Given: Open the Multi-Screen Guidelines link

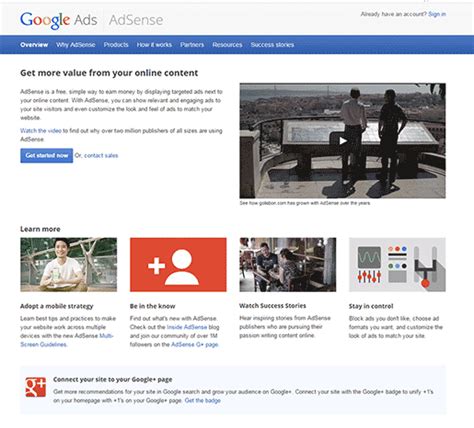Looking at the screenshot, I should (67, 340).
